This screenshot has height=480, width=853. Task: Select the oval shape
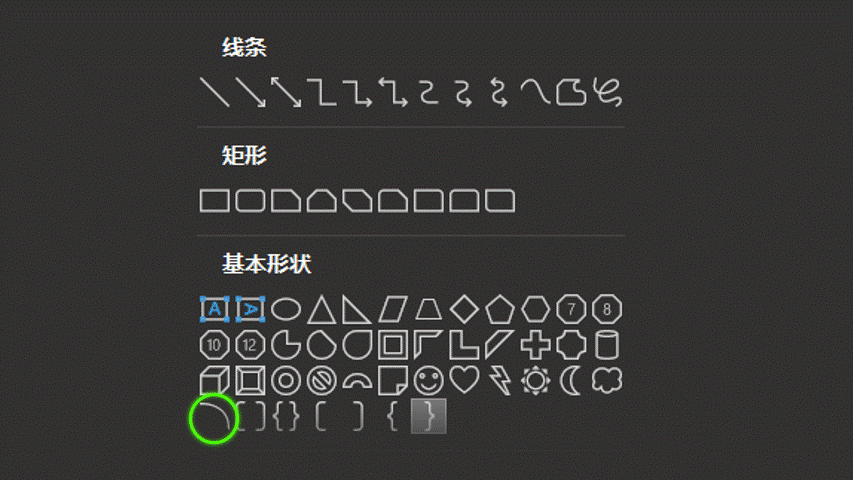coord(286,309)
